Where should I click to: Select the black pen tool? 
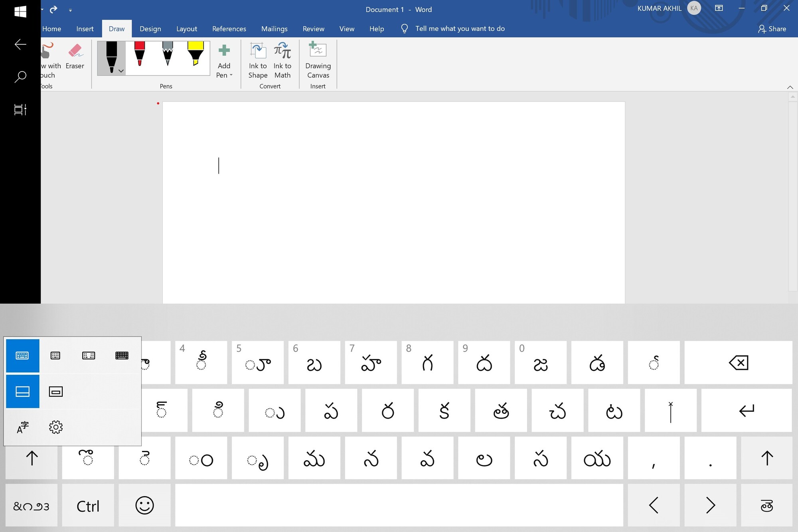(x=111, y=58)
